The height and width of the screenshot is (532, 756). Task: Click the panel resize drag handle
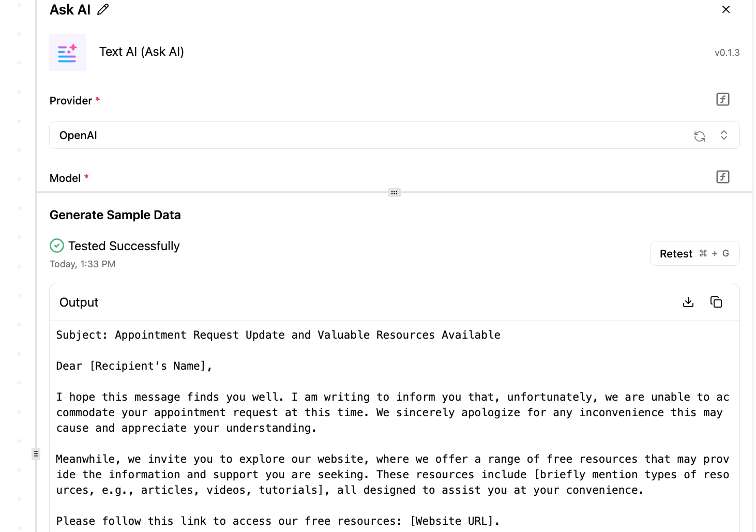(394, 192)
